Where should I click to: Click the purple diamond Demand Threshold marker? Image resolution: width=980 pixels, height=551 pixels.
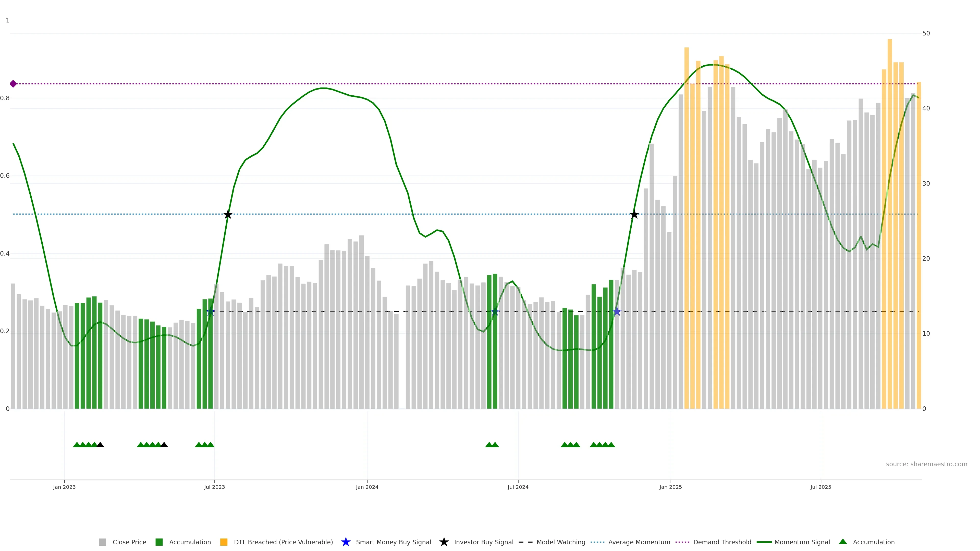click(13, 84)
